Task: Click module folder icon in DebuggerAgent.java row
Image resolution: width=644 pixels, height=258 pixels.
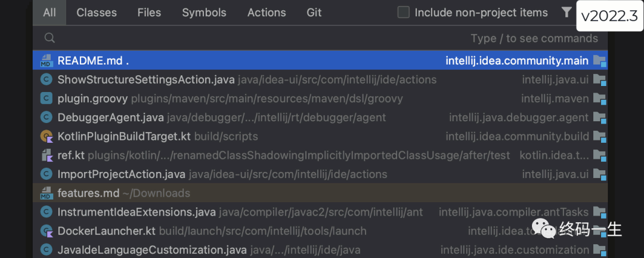Action: pos(600,118)
